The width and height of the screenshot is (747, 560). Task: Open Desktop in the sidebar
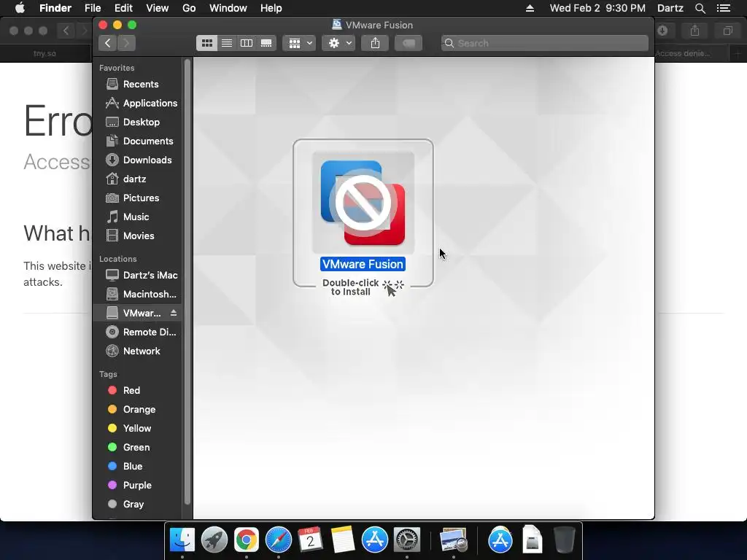click(137, 122)
